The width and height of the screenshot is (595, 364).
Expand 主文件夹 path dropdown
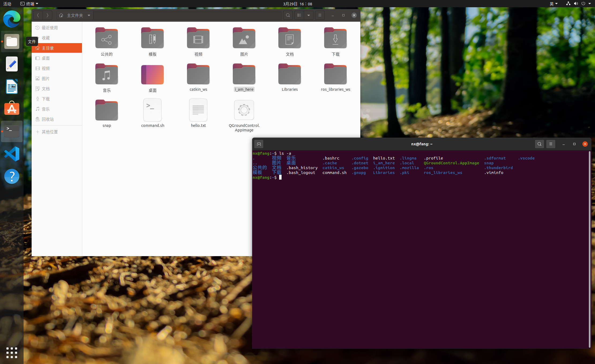pyautogui.click(x=89, y=15)
